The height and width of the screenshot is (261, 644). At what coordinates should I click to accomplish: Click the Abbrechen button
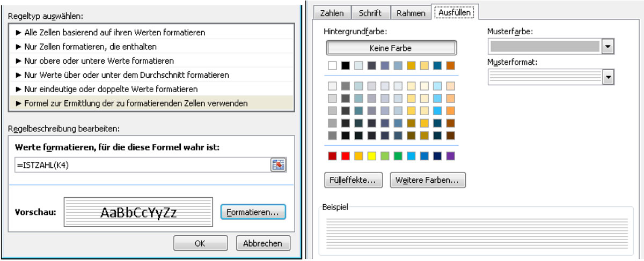point(262,243)
